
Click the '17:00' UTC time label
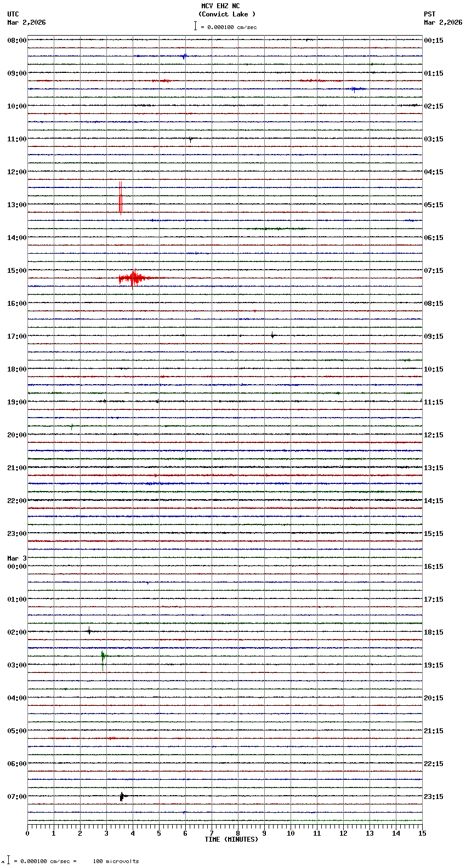coord(17,336)
